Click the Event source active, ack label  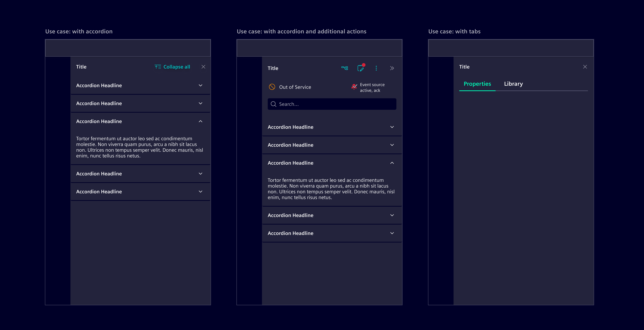pos(372,87)
